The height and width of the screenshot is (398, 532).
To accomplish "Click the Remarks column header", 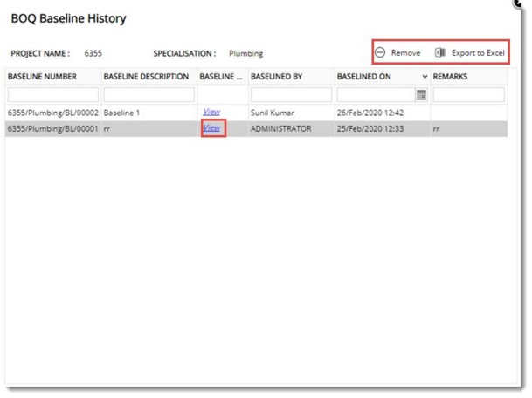I will [x=450, y=77].
